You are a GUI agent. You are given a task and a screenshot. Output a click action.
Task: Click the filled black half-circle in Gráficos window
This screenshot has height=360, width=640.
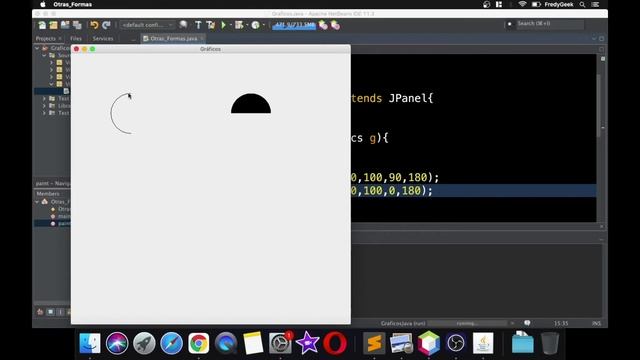coord(251,104)
